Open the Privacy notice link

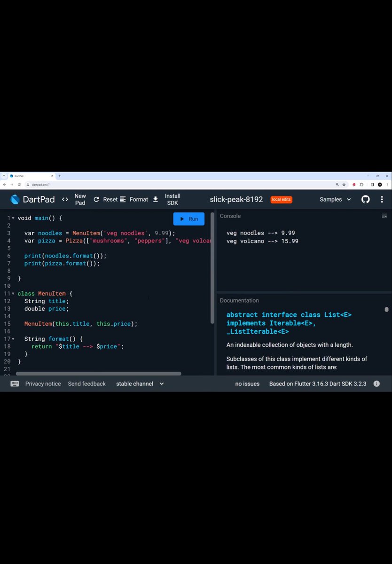pos(43,384)
